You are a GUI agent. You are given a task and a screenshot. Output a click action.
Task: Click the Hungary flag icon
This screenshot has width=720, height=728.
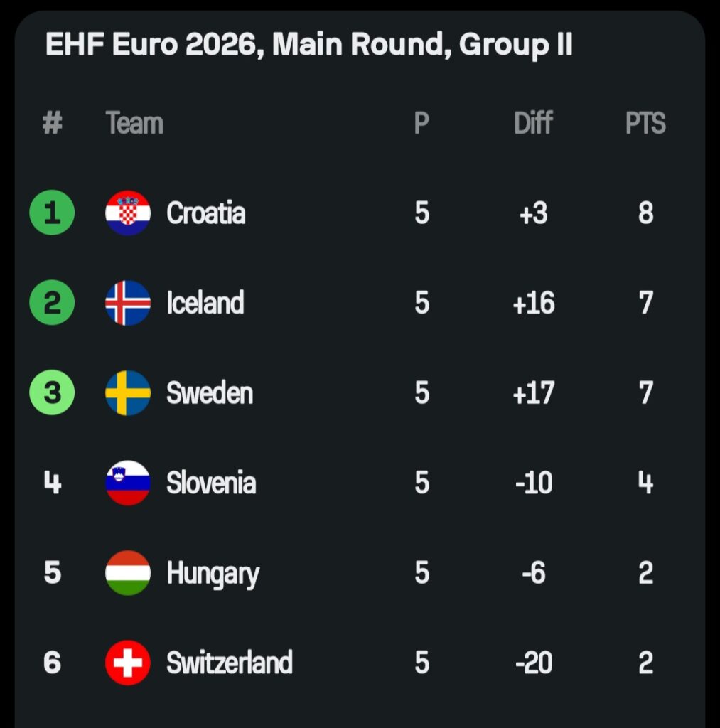128,572
